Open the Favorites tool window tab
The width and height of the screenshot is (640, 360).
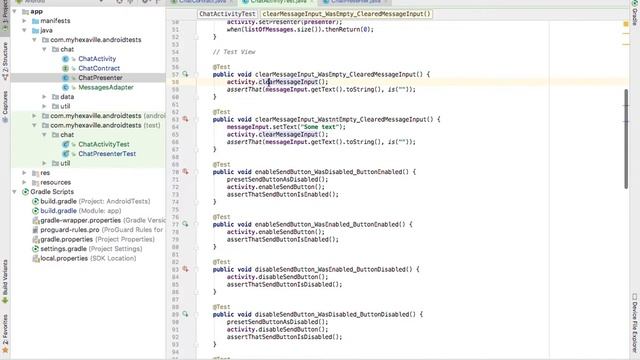[x=5, y=334]
